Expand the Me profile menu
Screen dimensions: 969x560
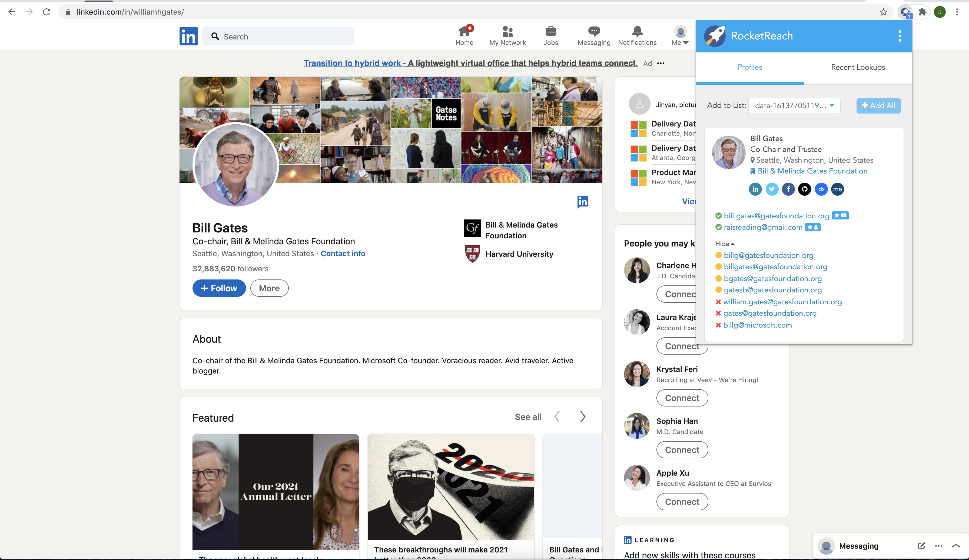pos(680,35)
